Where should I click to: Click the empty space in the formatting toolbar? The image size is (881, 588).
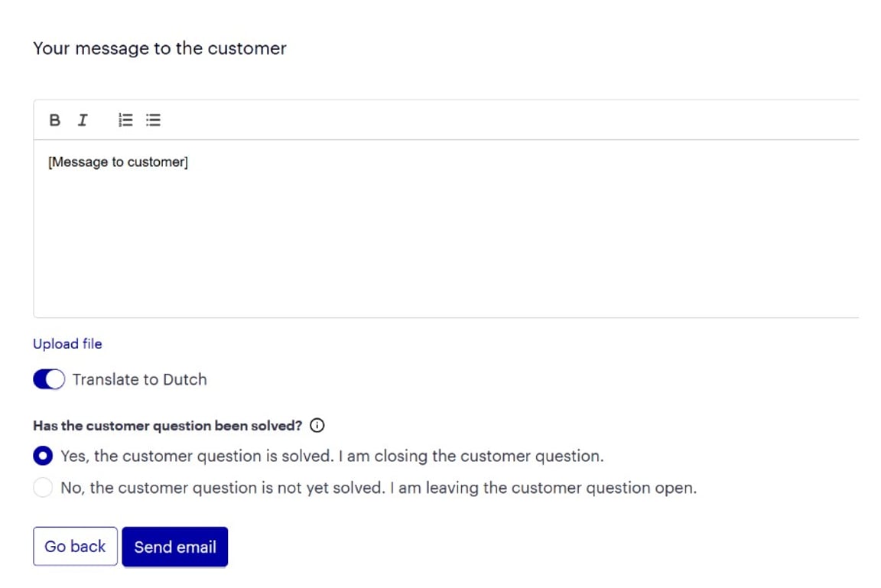(497, 120)
